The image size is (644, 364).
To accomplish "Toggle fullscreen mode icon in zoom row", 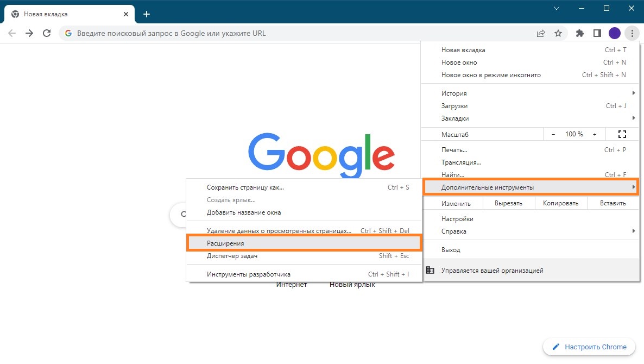I will 622,134.
